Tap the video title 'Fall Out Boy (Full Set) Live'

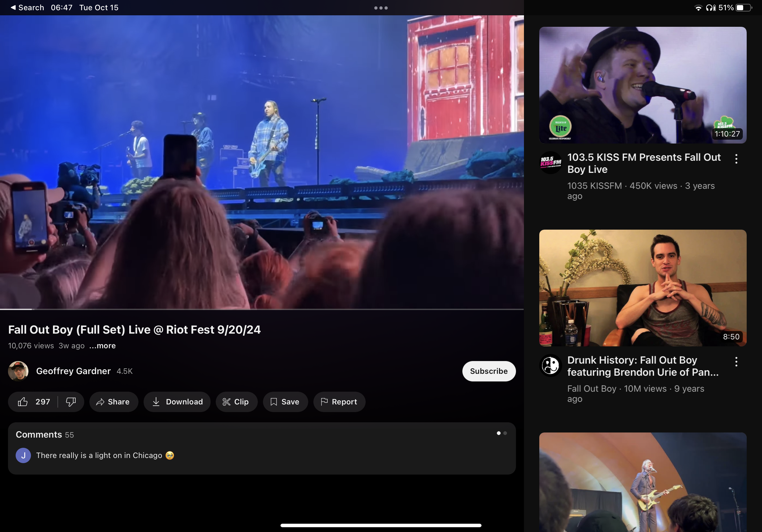[134, 329]
